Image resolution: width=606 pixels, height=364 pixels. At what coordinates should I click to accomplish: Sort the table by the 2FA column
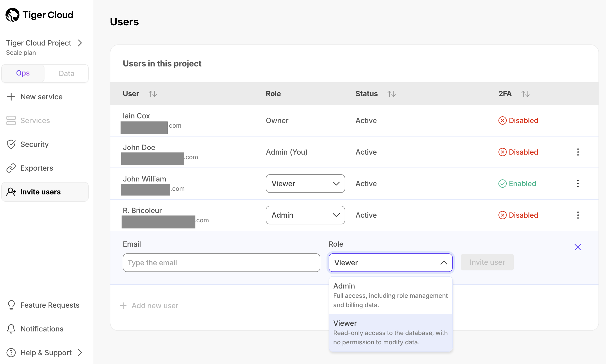pyautogui.click(x=525, y=94)
